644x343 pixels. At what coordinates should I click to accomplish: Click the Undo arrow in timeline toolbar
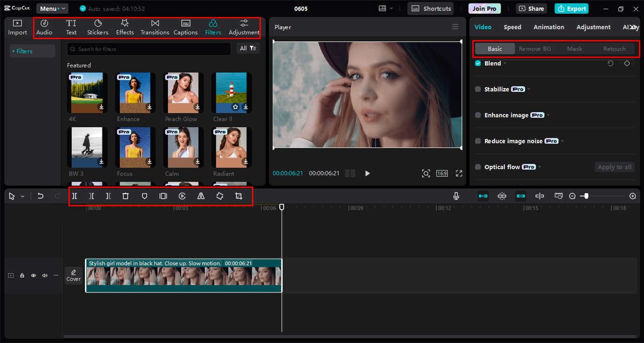tap(41, 196)
